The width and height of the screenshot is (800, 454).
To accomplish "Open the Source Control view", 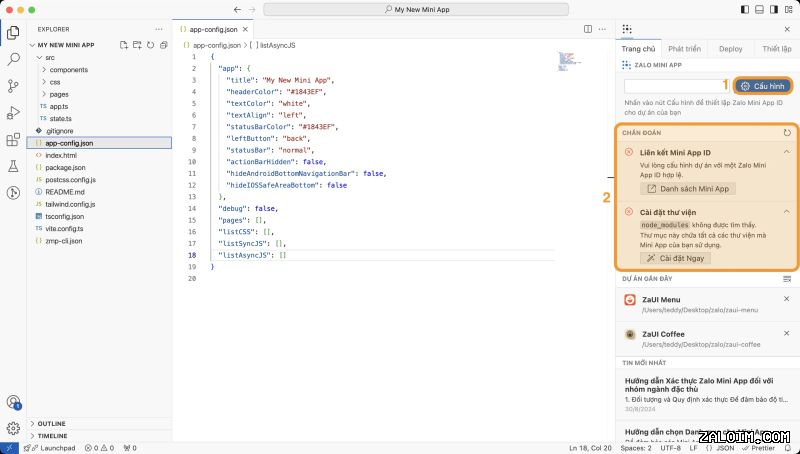I will 13,86.
